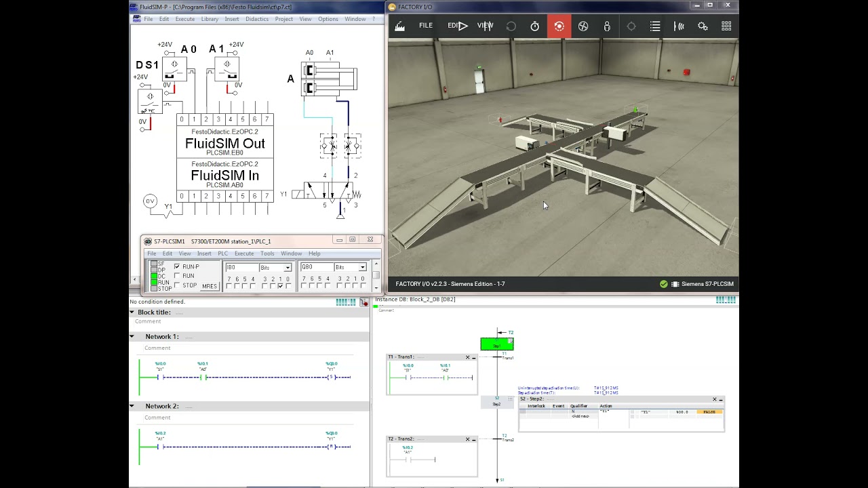Toggle IB0 bit 0 checkbox
The width and height of the screenshot is (868, 488).
pyautogui.click(x=288, y=286)
